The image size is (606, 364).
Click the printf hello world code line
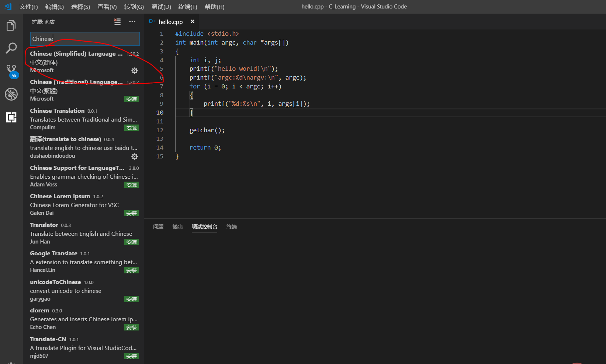coord(234,69)
